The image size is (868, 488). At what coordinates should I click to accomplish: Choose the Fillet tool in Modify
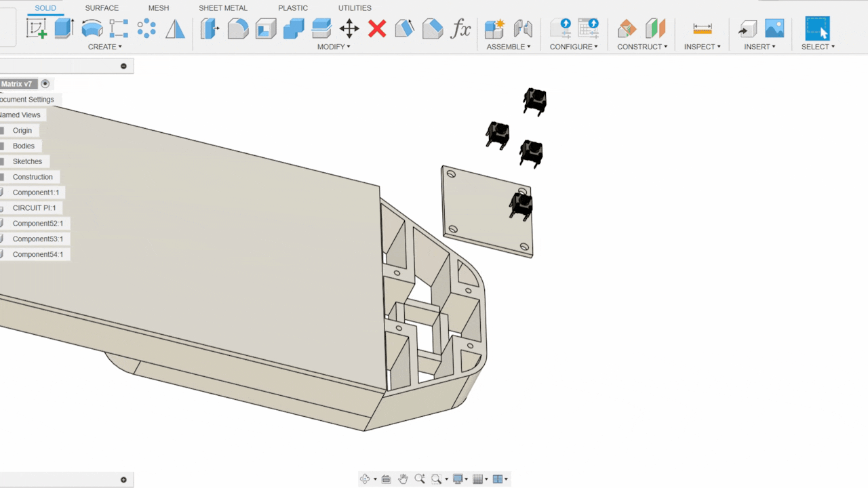click(x=238, y=28)
